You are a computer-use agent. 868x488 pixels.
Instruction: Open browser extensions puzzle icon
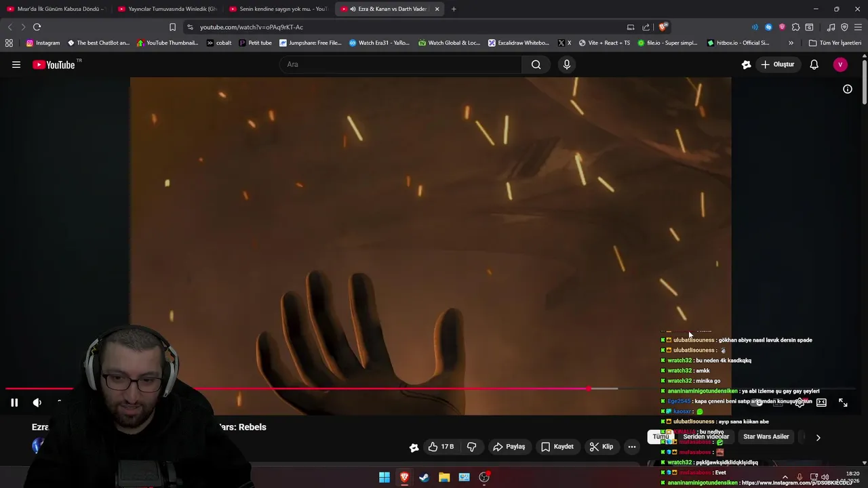pyautogui.click(x=795, y=27)
